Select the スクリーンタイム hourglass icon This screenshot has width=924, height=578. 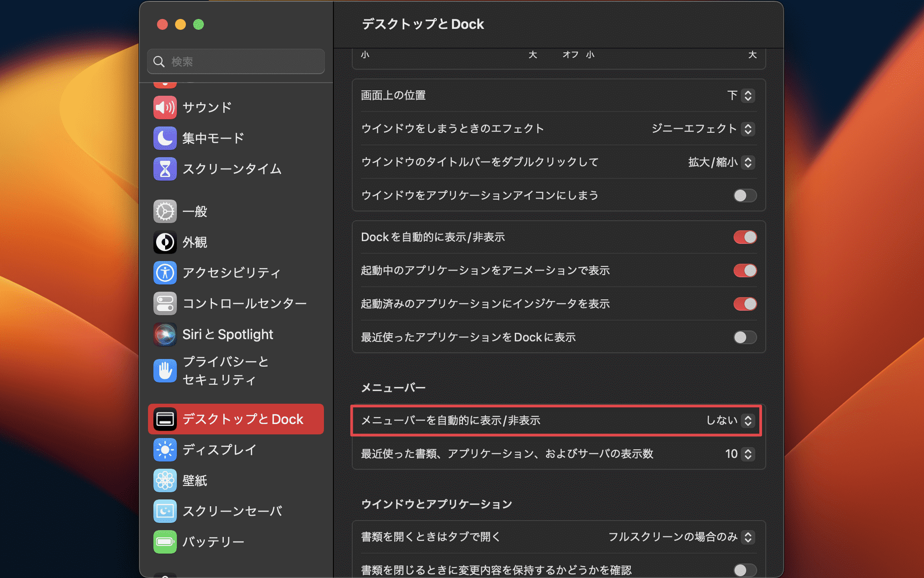(x=165, y=169)
